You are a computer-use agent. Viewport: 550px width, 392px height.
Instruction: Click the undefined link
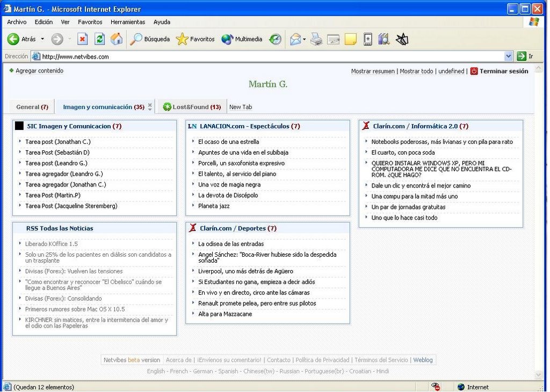pos(451,71)
